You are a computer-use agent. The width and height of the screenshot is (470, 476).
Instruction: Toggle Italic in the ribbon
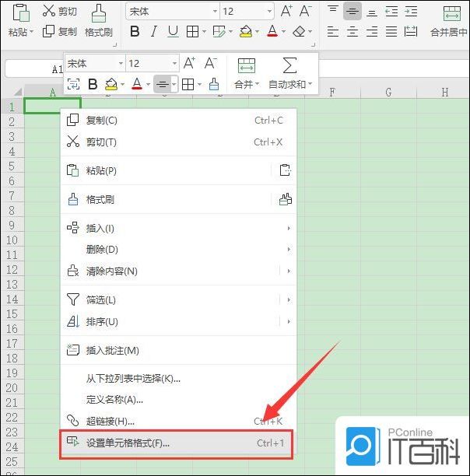154,31
